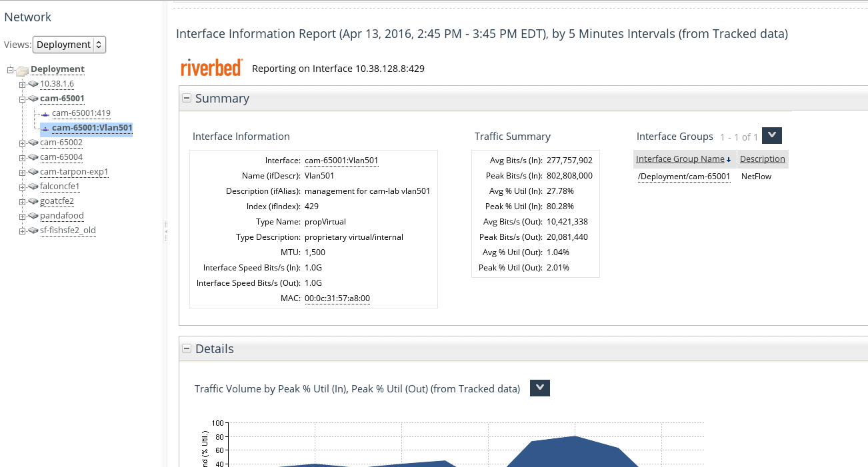Expand the sf-fishsfe2_old tree node
868x467 pixels.
click(x=22, y=231)
